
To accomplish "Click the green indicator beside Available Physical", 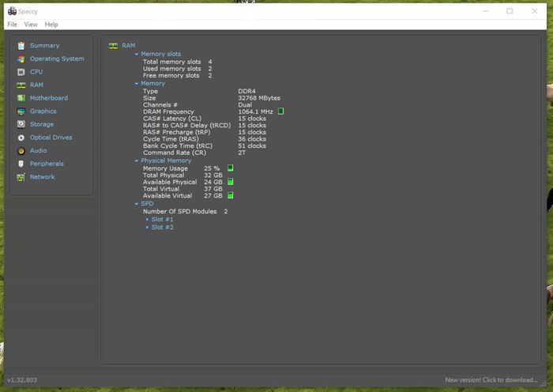I will [x=231, y=182].
